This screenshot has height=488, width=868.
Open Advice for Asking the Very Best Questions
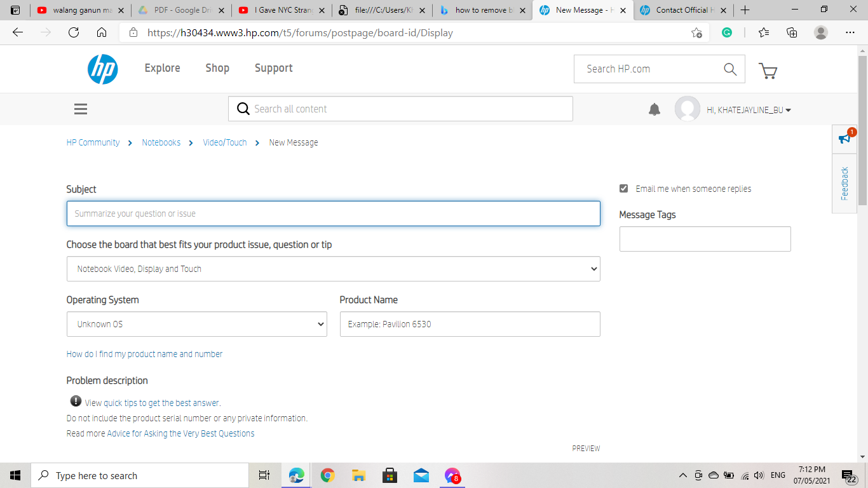[180, 433]
